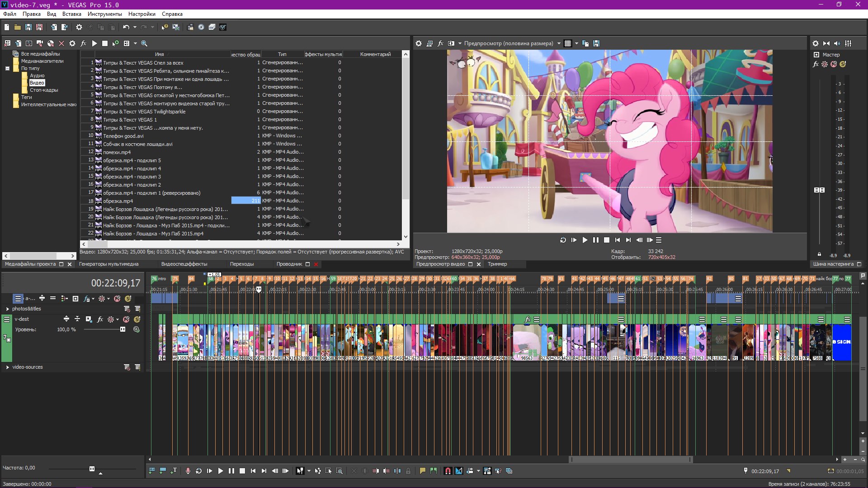Select the Аудио media bin
The width and height of the screenshot is (868, 488).
tap(37, 75)
